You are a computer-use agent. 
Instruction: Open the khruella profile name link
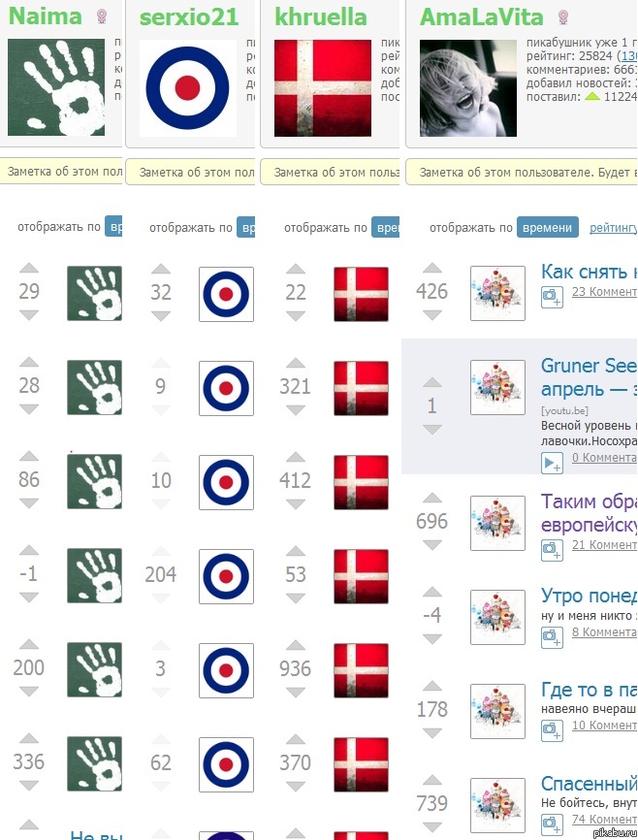(321, 17)
